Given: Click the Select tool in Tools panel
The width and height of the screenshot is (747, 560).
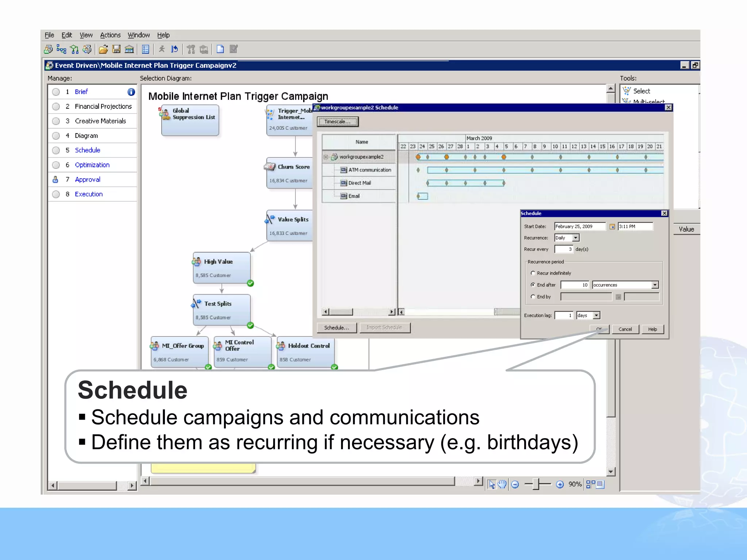Looking at the screenshot, I should 641,91.
